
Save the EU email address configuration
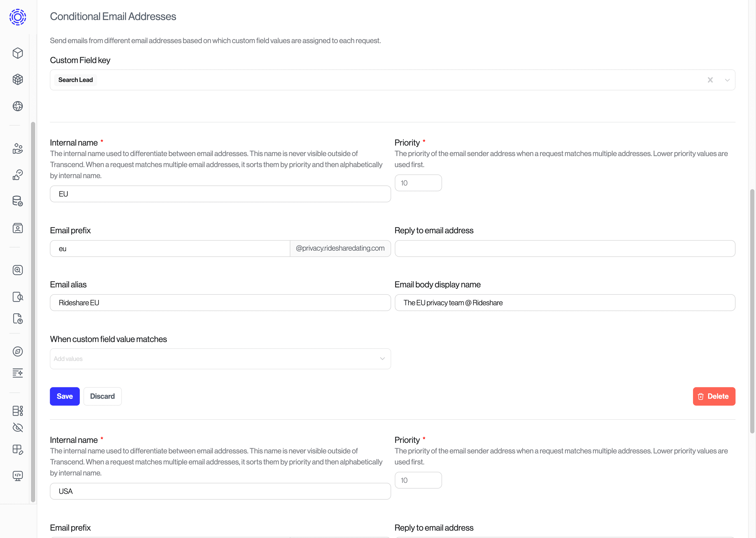pos(65,396)
